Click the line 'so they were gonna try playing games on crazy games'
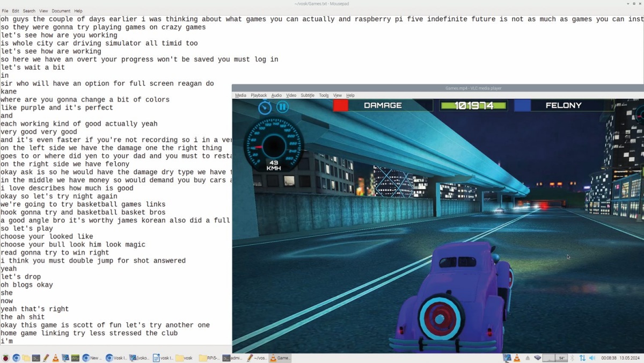This screenshot has height=363, width=644. (x=103, y=27)
